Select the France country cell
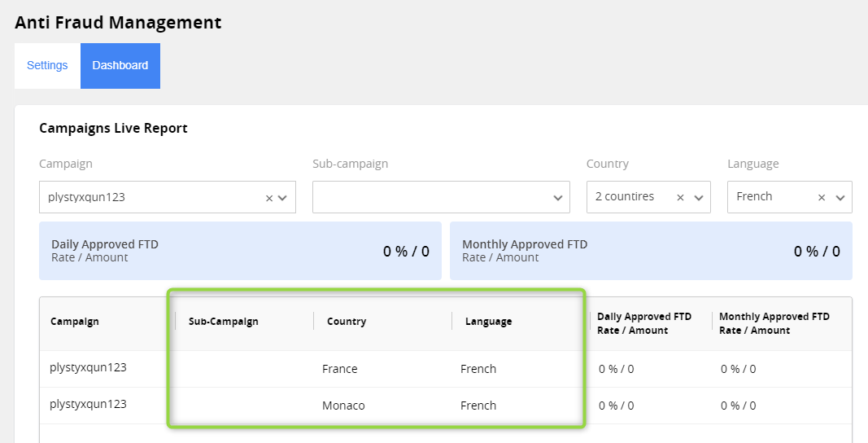The width and height of the screenshot is (868, 443). [340, 369]
